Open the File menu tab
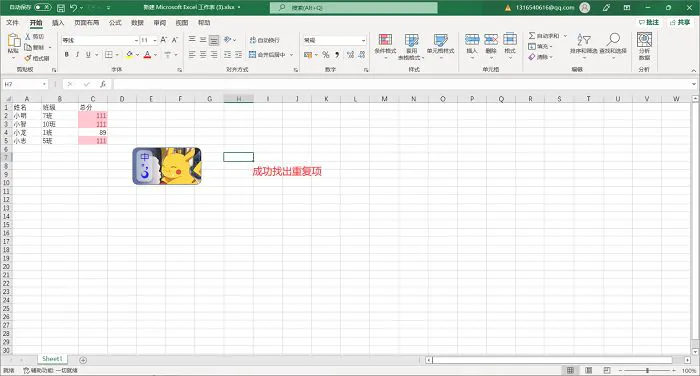The image size is (700, 376). [12, 23]
